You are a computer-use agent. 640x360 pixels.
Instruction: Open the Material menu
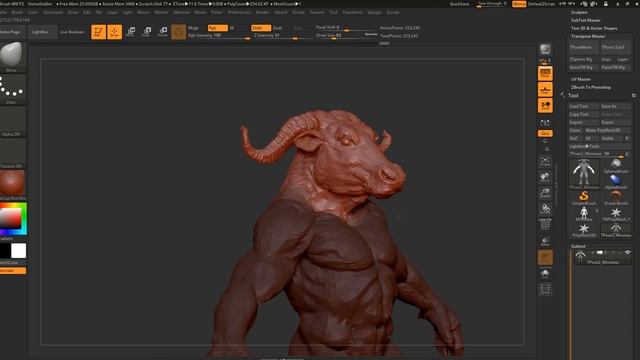pos(181,12)
